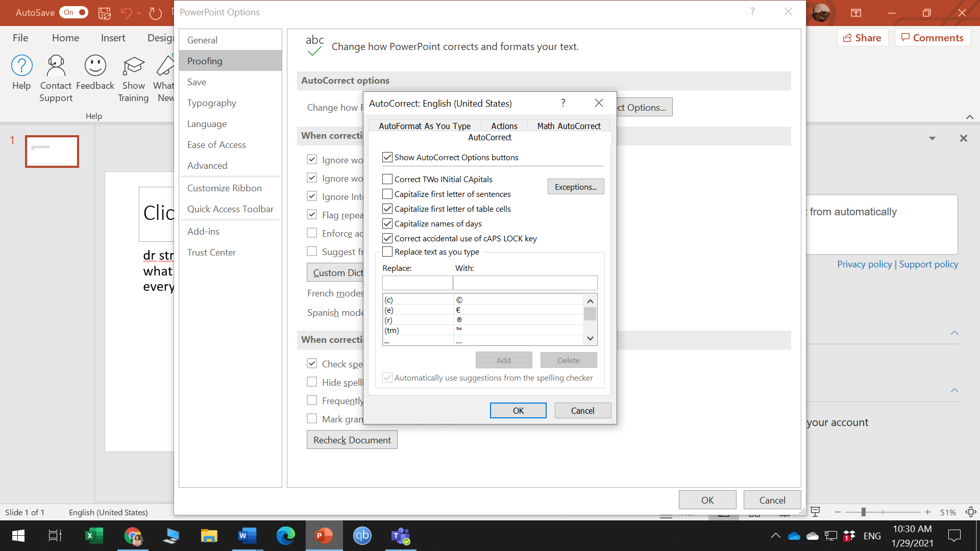Scroll down the AutoCorrect replacements list
Image resolution: width=980 pixels, height=551 pixels.
[590, 339]
